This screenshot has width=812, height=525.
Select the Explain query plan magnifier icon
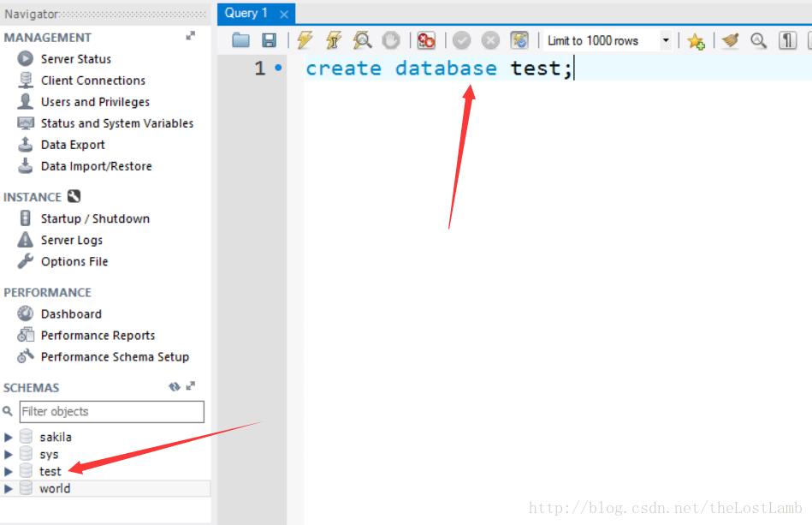[364, 39]
